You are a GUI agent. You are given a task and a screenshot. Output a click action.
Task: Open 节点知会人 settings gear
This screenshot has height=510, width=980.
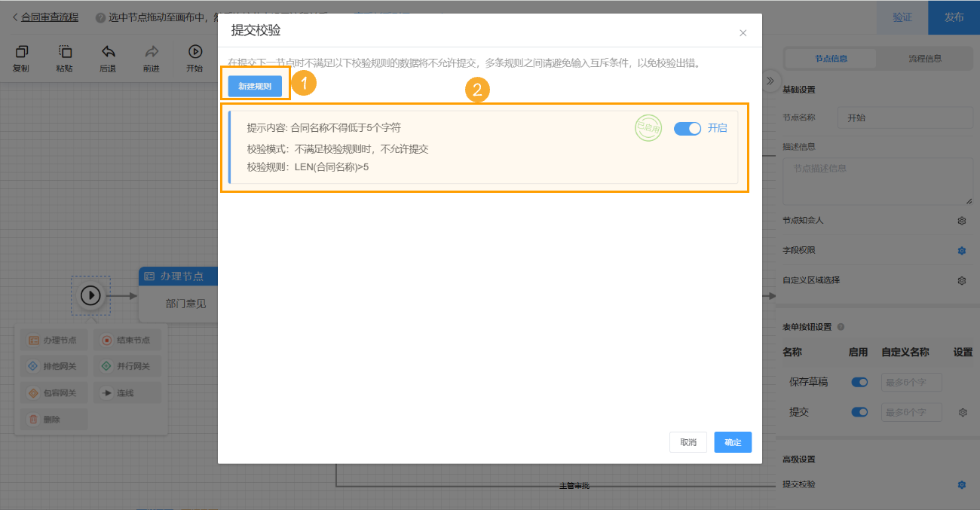click(962, 221)
